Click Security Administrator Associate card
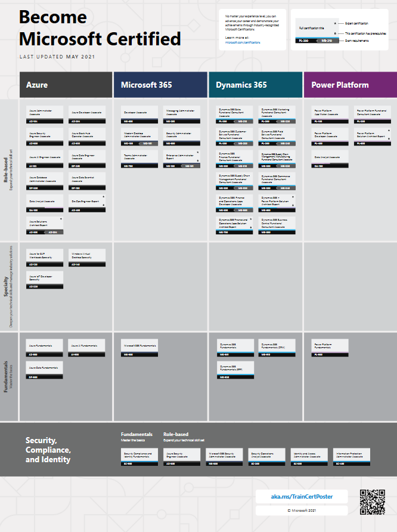This screenshot has height=532, width=397. 182,137
